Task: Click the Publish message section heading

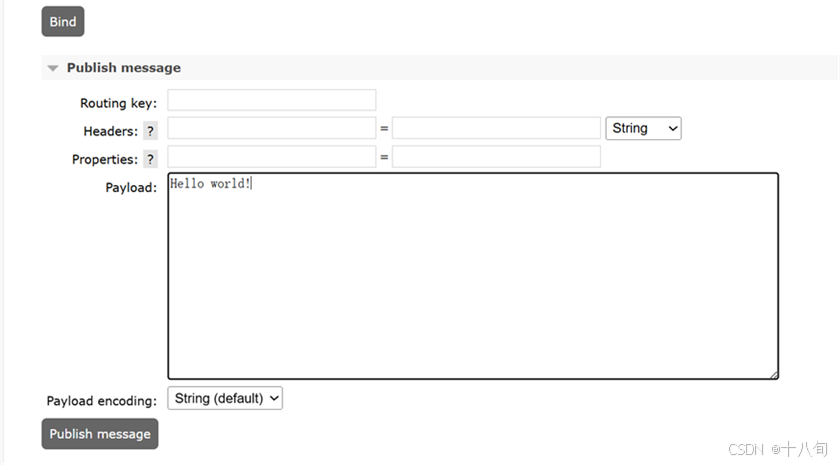Action: coord(124,68)
